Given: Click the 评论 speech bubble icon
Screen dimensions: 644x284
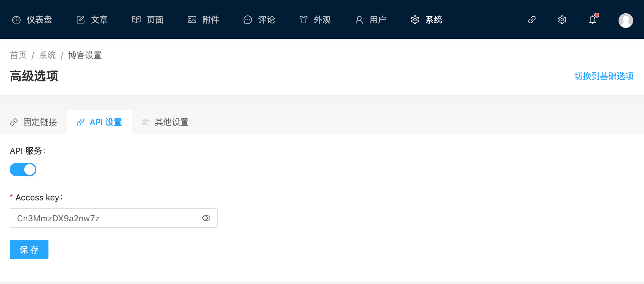Looking at the screenshot, I should point(248,20).
